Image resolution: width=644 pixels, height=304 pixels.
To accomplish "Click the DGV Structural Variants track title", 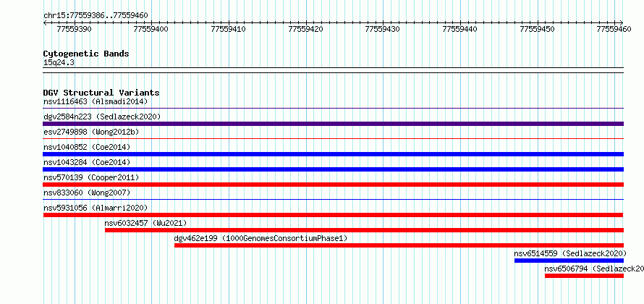I will [101, 93].
